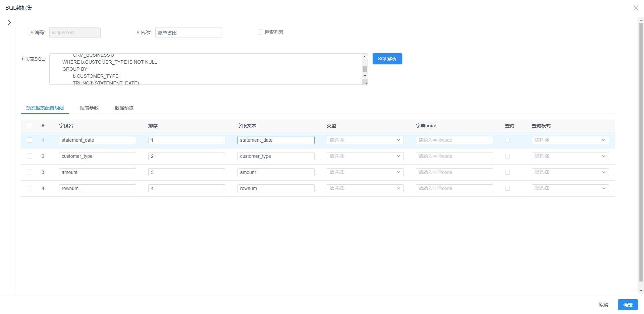644x314 pixels.
Task: Open the 类型 dropdown for the amount row
Action: pos(365,172)
